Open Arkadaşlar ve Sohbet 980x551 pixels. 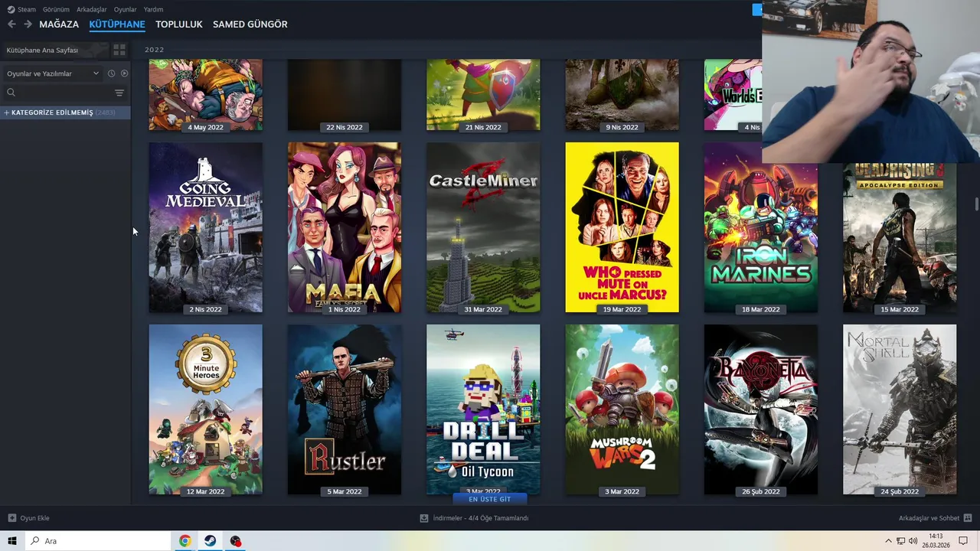929,518
